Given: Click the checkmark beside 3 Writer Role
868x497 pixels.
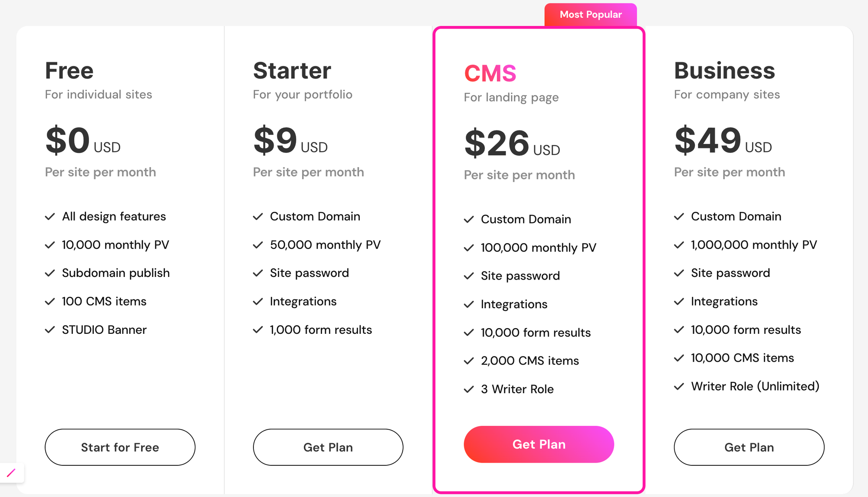Looking at the screenshot, I should (x=469, y=389).
